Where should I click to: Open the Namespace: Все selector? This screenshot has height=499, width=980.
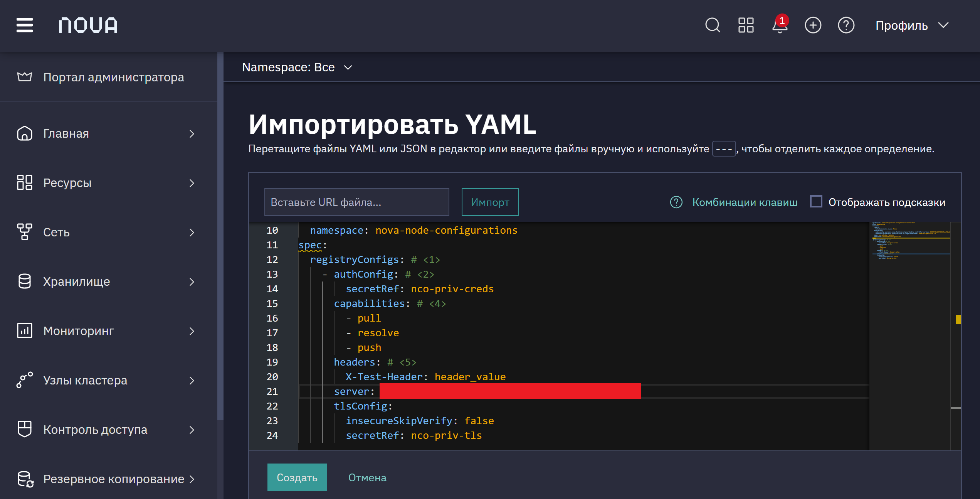pos(297,67)
